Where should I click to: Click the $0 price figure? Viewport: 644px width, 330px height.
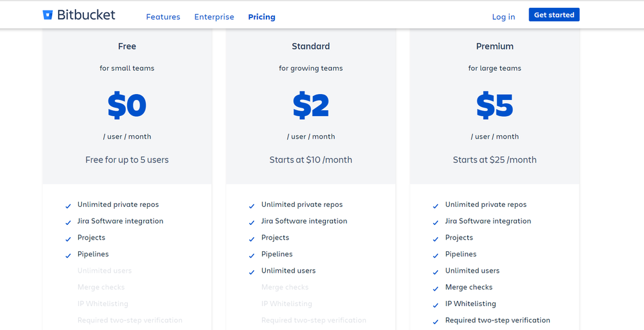pos(127,106)
